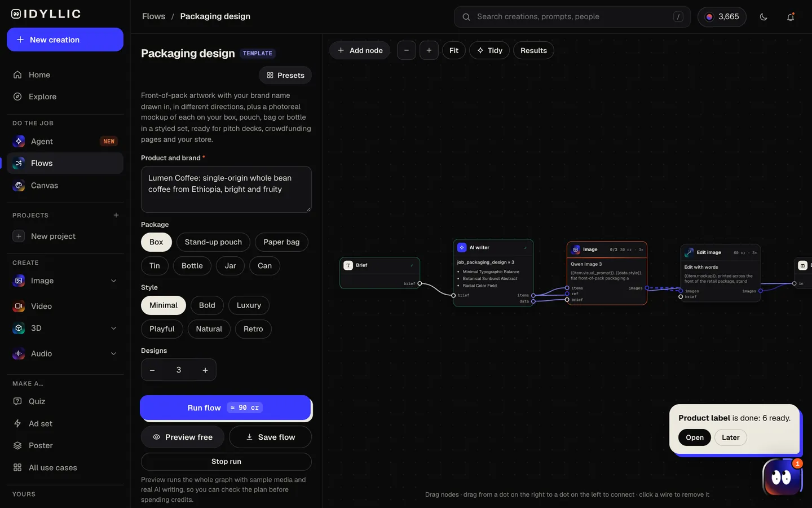Focus the search creations field
812x508 pixels.
pyautogui.click(x=572, y=17)
